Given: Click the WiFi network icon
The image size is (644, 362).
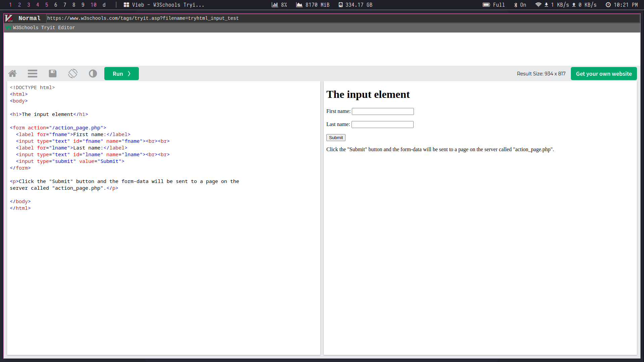Looking at the screenshot, I should [x=538, y=5].
